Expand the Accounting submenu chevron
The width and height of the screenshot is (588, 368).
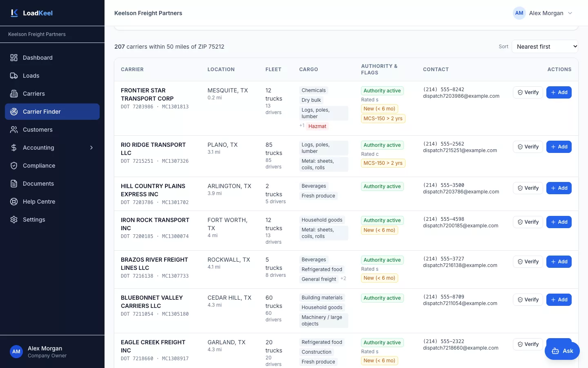(91, 148)
